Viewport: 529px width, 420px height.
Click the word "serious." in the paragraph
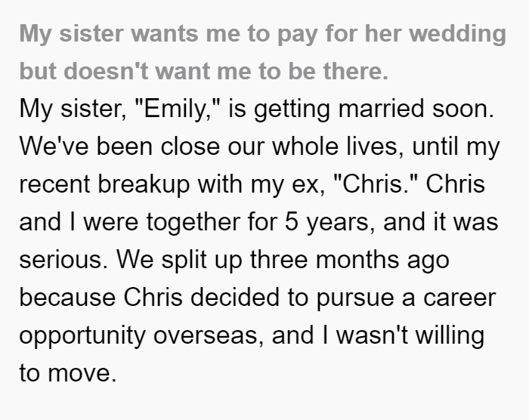click(63, 260)
